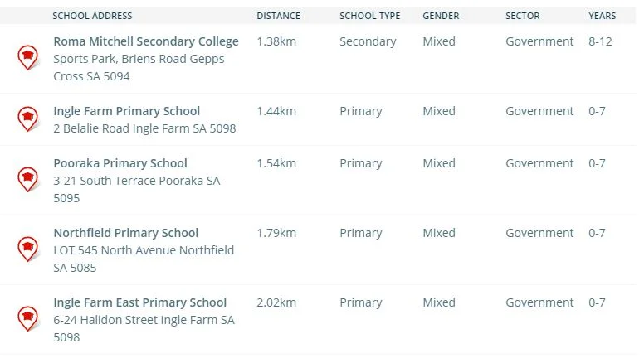Viewport: 644px width, 363px height.
Task: Click the 2 Belalie Road Ingle Farm address
Action: (x=144, y=128)
